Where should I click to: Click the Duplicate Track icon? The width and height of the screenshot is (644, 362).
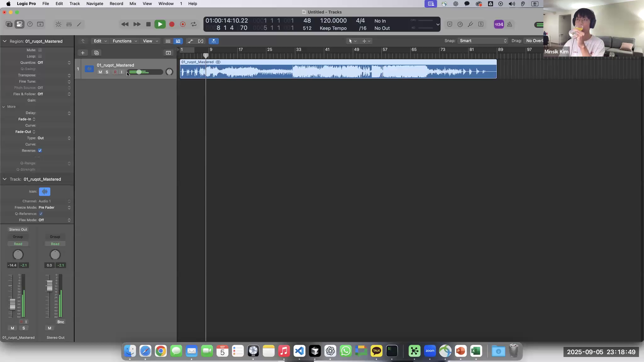point(97,53)
